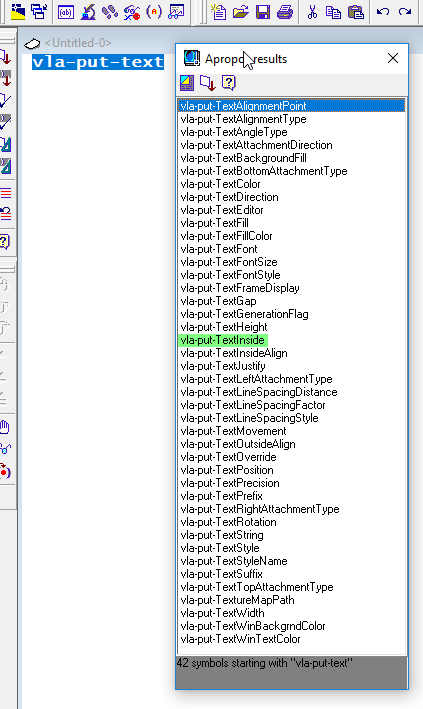The width and height of the screenshot is (423, 709).
Task: Save the file with the floppy icon
Action: pos(262,12)
